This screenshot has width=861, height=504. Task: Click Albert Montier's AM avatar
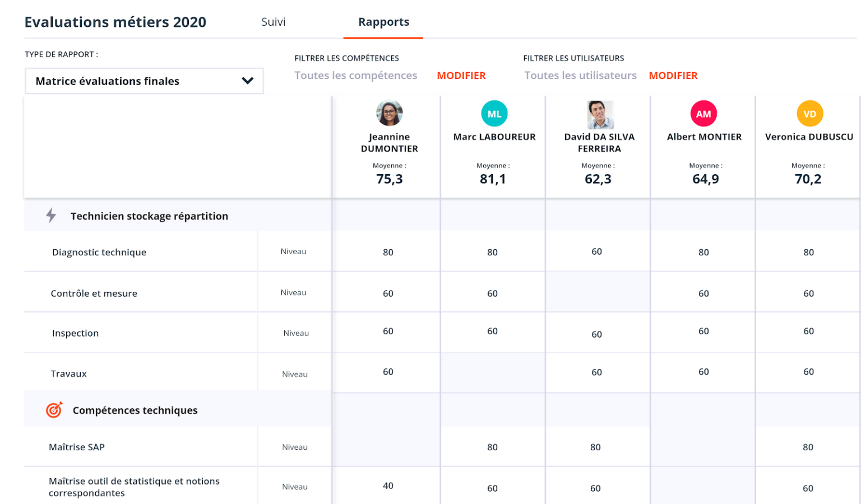(703, 114)
